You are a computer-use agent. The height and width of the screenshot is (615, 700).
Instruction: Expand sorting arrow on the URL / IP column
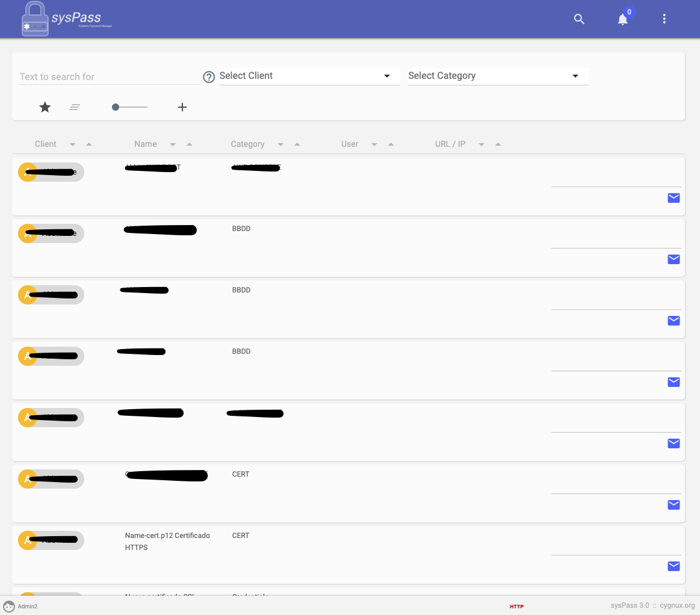pyautogui.click(x=498, y=144)
